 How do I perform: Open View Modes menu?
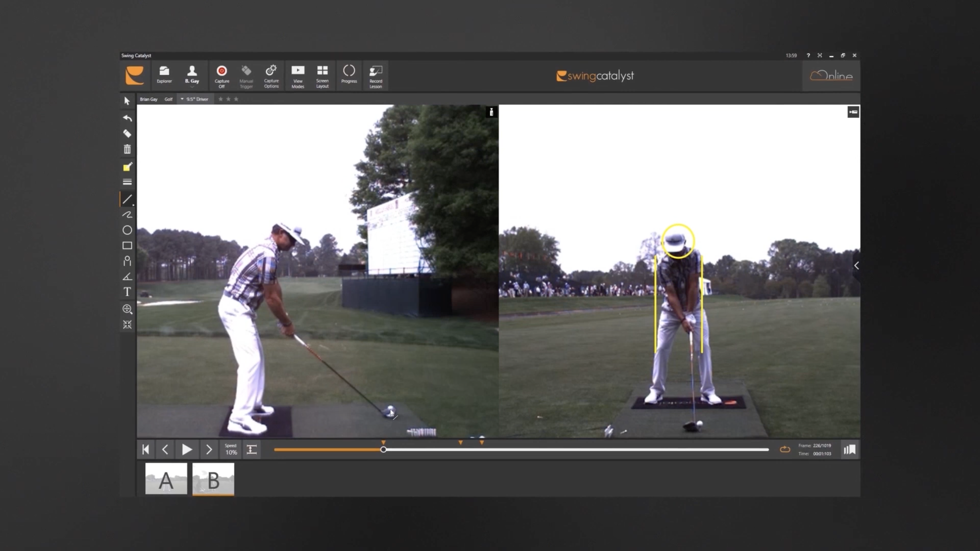tap(298, 76)
